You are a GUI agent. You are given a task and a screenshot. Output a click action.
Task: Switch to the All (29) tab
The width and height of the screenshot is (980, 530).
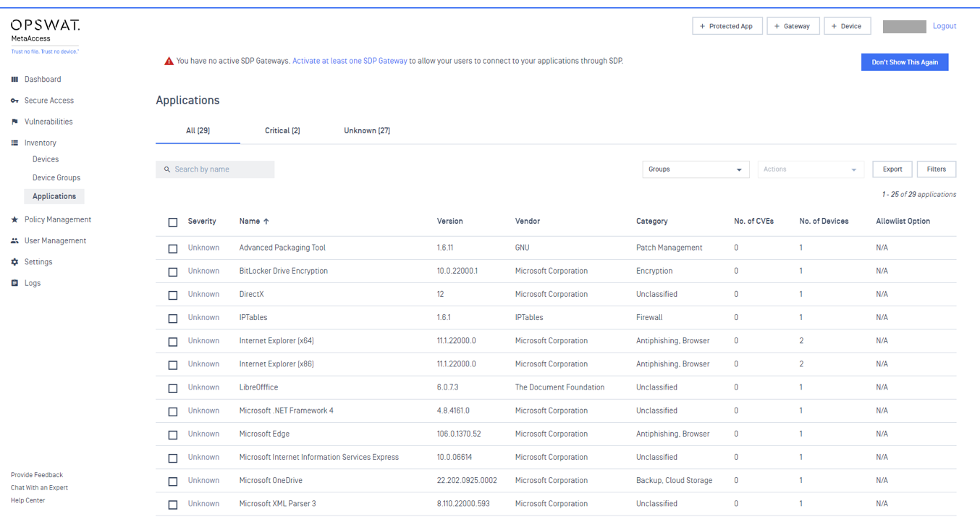tap(198, 131)
